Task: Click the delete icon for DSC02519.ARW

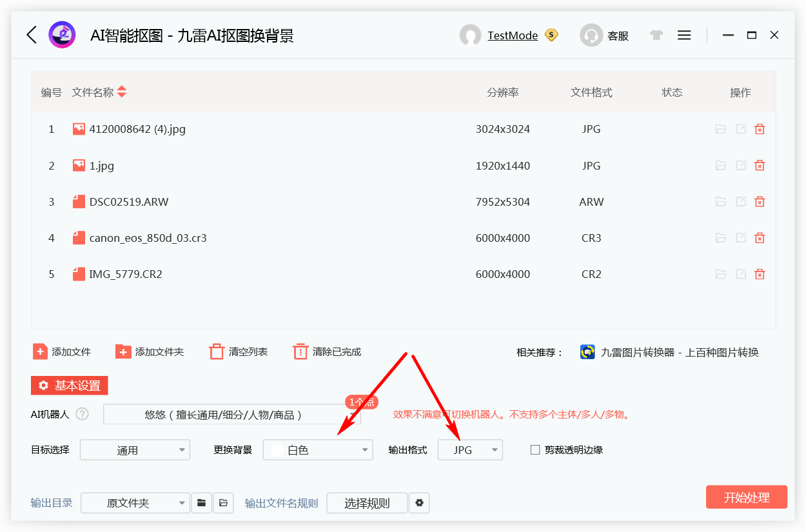Action: click(x=760, y=201)
